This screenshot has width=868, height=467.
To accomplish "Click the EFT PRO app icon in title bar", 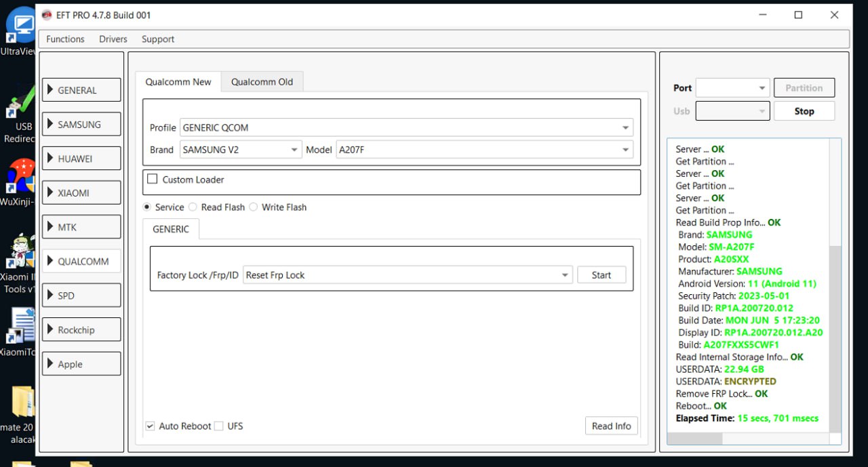I will 46,15.
